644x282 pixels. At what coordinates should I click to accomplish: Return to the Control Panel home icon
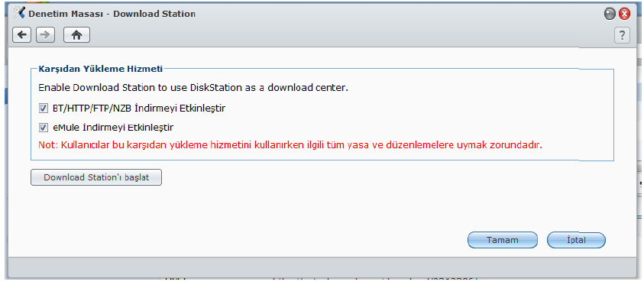pyautogui.click(x=76, y=35)
